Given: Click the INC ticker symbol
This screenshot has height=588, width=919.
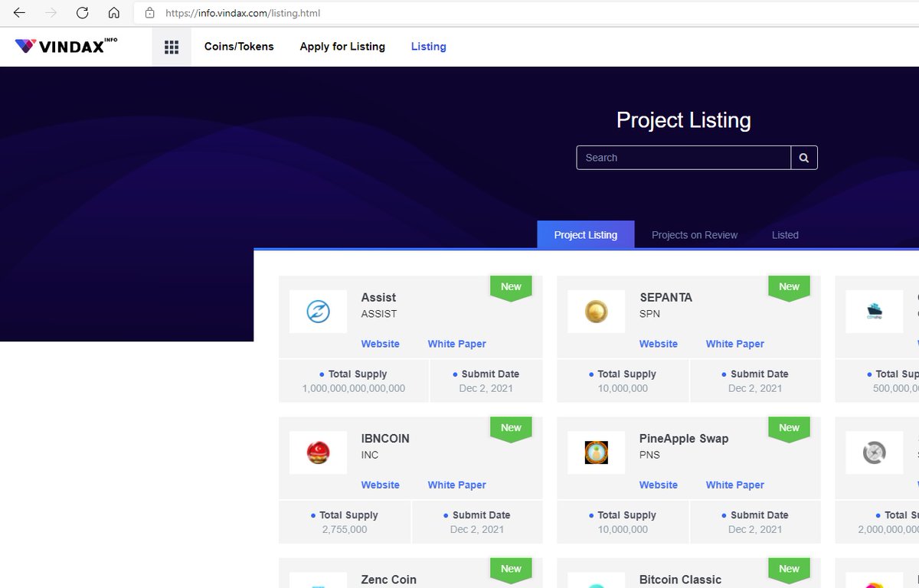Looking at the screenshot, I should pos(370,455).
